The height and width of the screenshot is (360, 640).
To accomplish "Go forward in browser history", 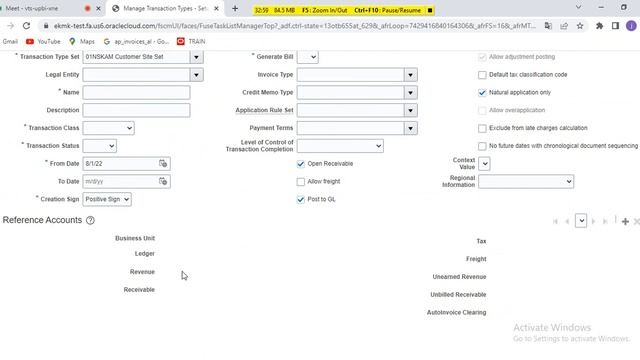I will click(x=11, y=26).
